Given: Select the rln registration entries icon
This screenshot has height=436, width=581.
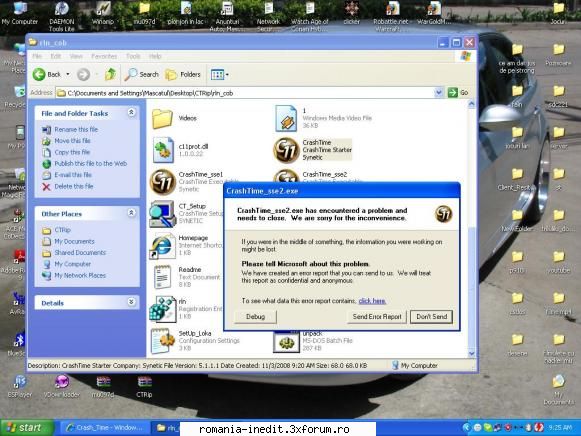Looking at the screenshot, I should (x=162, y=309).
